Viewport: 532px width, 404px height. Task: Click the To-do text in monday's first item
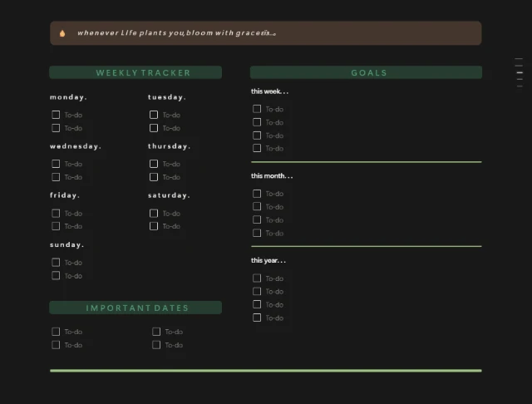coord(73,116)
